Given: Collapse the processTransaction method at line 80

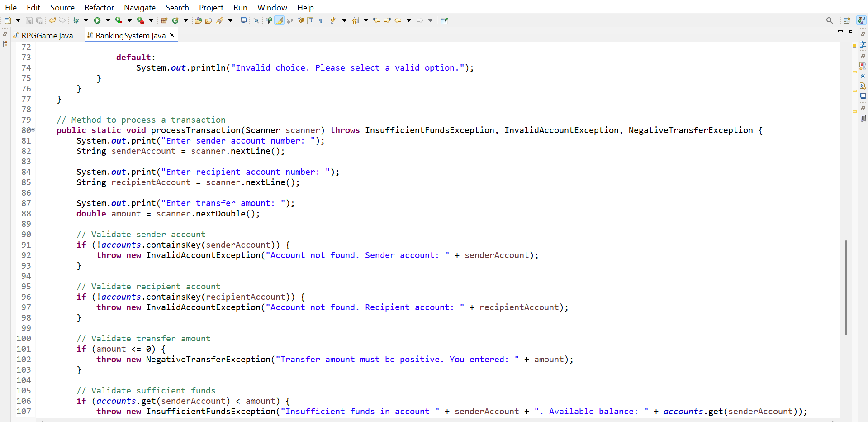Looking at the screenshot, I should click(x=33, y=130).
